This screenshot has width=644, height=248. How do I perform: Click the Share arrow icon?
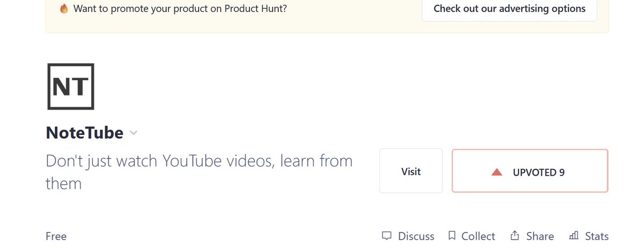pyautogui.click(x=515, y=235)
